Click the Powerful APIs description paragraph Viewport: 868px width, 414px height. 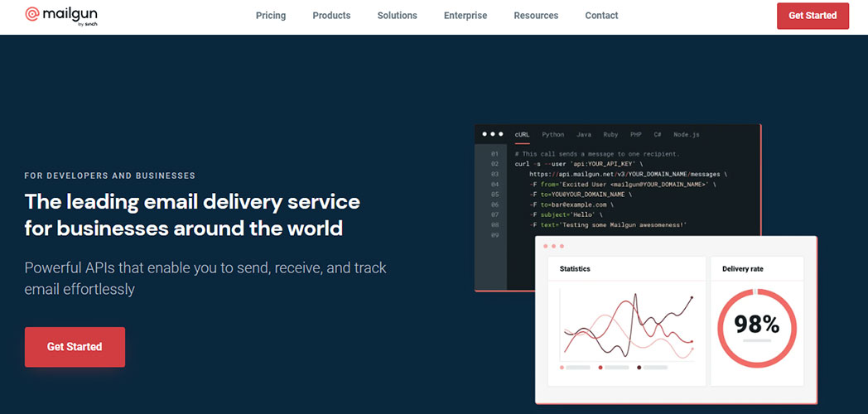click(205, 278)
